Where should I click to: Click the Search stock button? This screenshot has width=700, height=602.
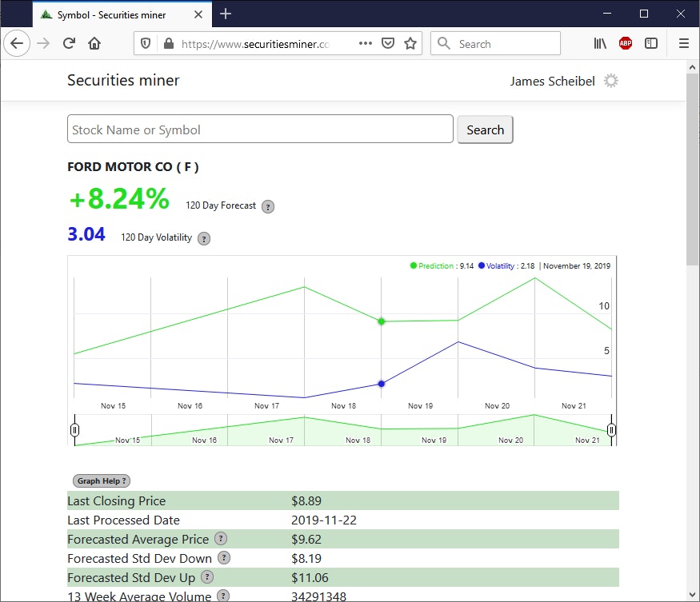pyautogui.click(x=485, y=130)
